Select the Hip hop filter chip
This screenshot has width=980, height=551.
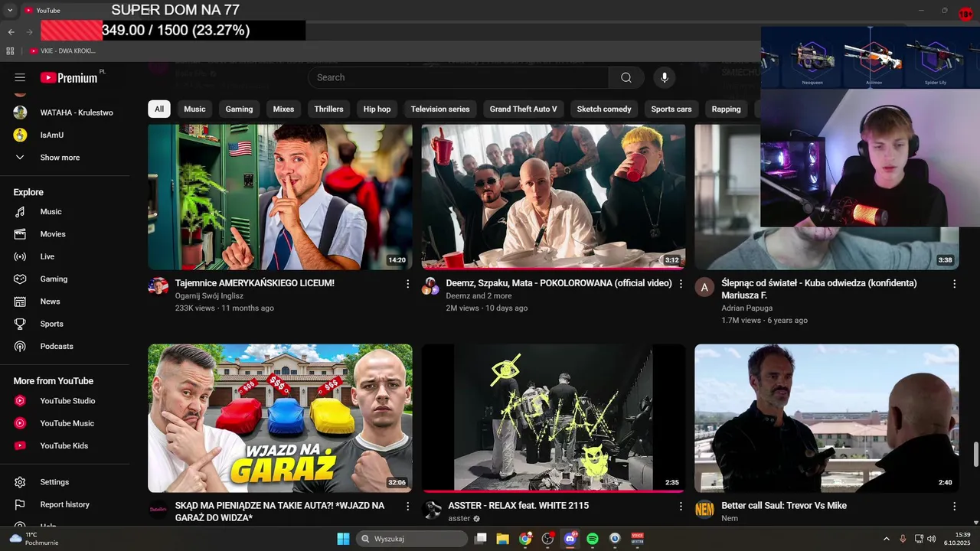point(377,109)
